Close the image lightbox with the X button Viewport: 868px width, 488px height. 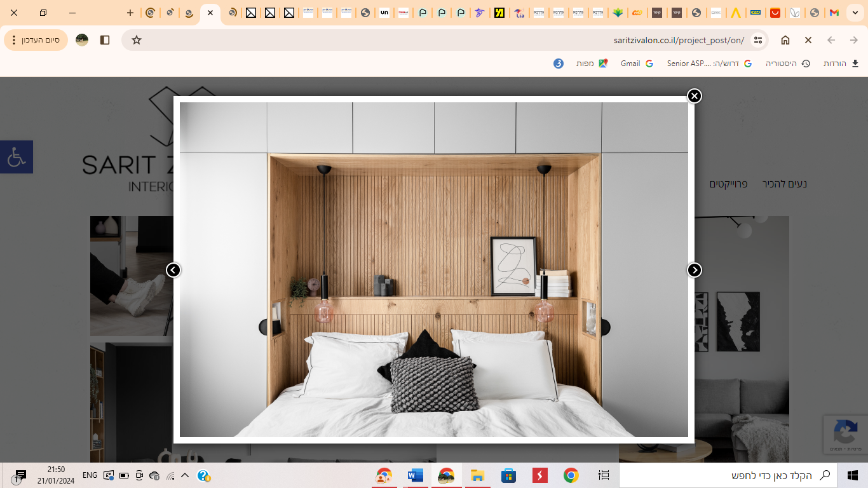click(x=695, y=96)
